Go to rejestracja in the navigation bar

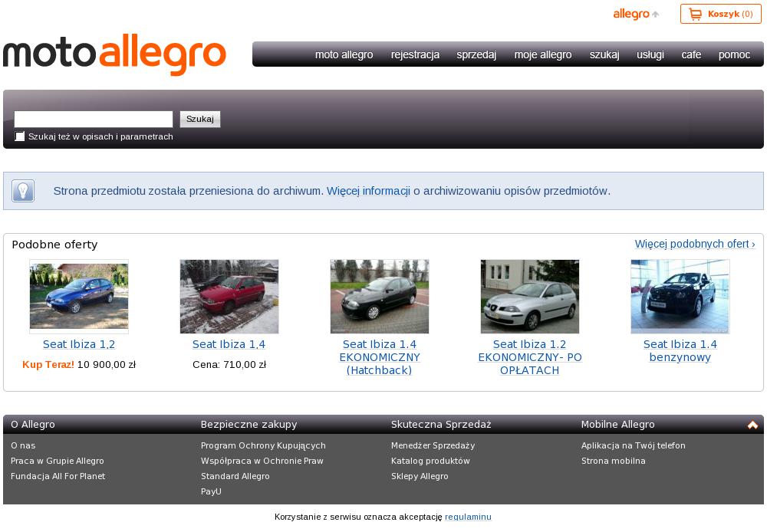[x=415, y=54]
